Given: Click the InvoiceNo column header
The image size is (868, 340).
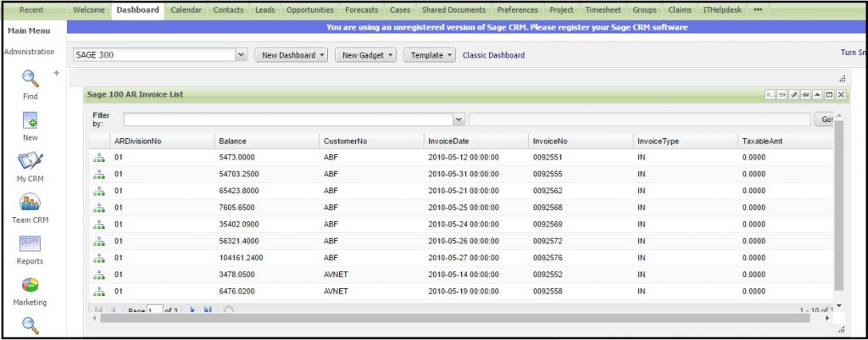Looking at the screenshot, I should click(581, 142).
